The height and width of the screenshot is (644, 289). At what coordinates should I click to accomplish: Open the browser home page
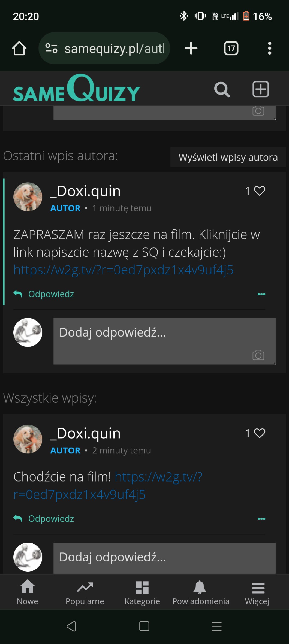coord(19,48)
